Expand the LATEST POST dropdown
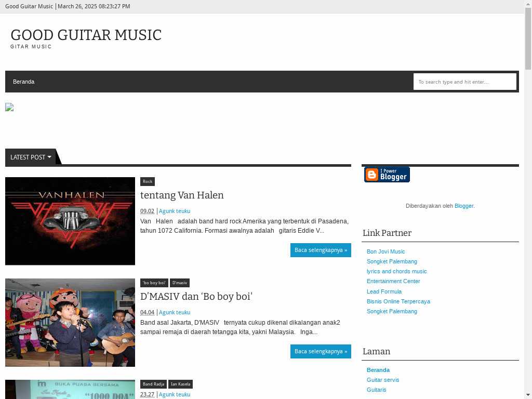532x399 pixels. tap(31, 157)
